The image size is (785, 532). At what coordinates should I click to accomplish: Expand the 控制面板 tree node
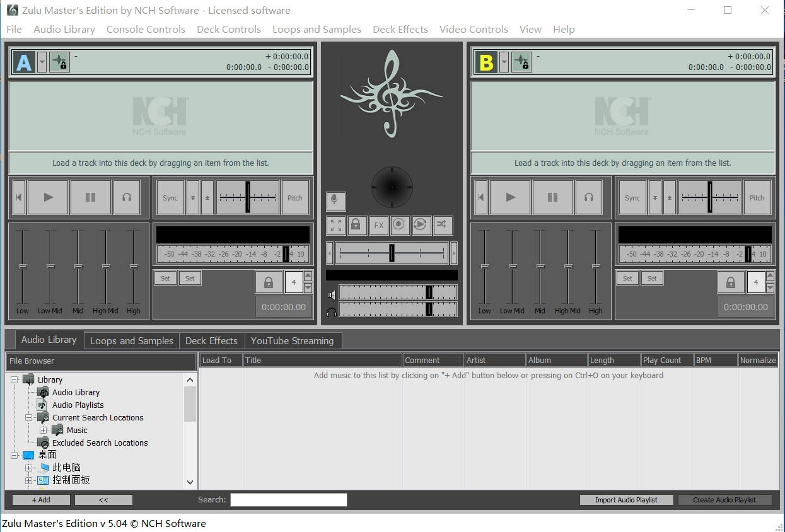[x=28, y=480]
